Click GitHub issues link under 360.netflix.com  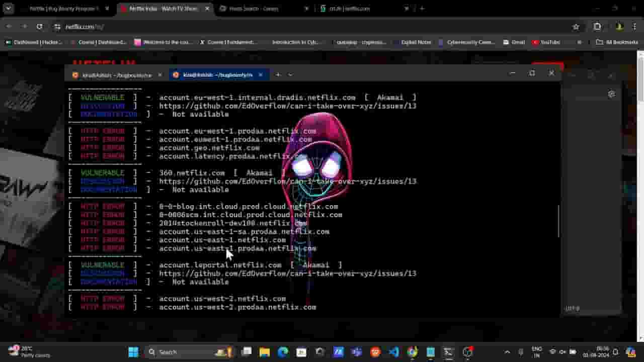pyautogui.click(x=288, y=182)
